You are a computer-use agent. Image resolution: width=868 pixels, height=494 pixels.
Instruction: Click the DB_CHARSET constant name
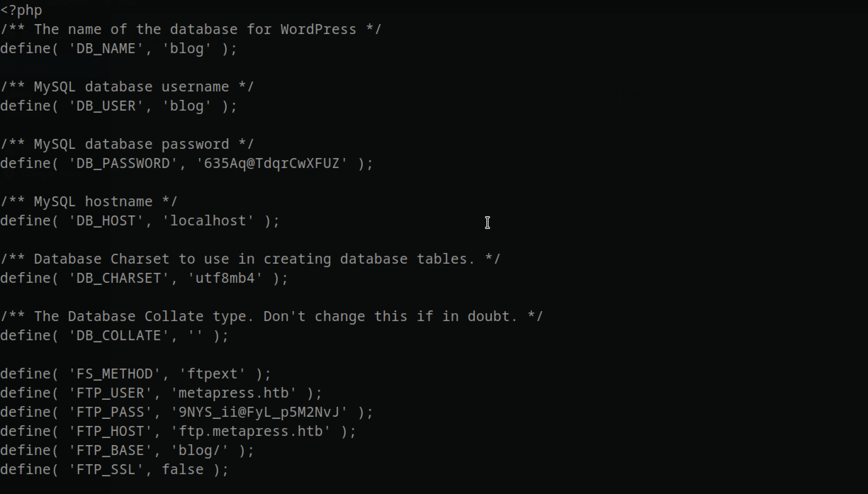[x=119, y=278]
